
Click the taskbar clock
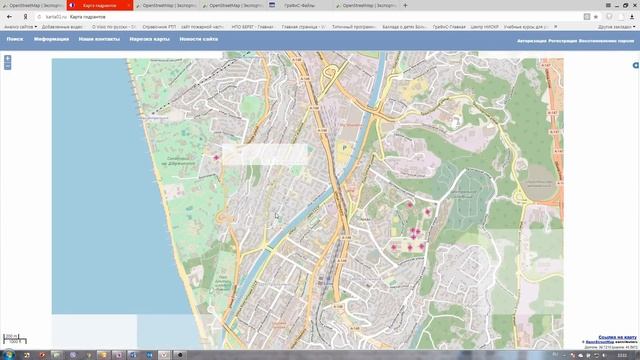coord(623,355)
